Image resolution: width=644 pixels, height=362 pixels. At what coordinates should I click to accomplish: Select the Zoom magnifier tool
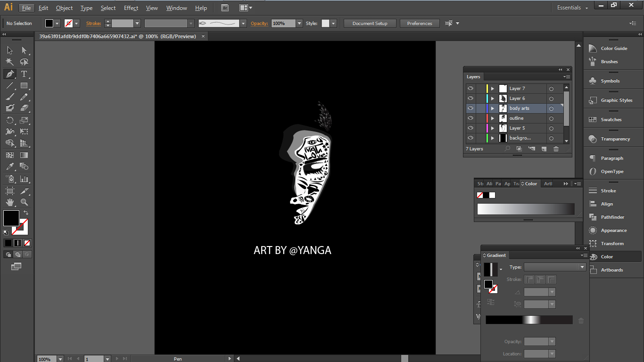[x=24, y=202]
